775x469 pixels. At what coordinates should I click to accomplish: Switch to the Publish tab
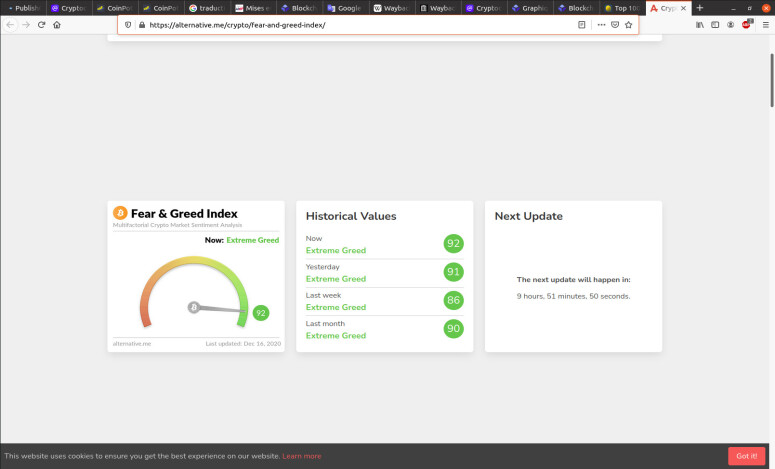[24, 8]
